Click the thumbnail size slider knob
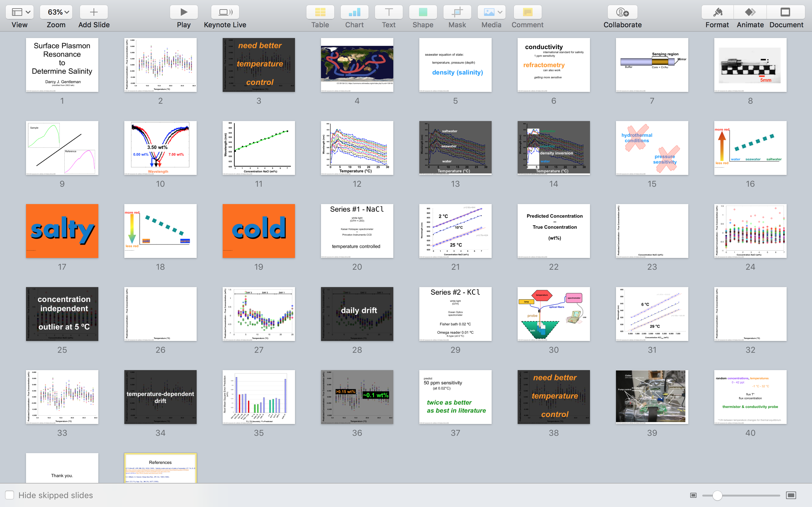 point(717,495)
